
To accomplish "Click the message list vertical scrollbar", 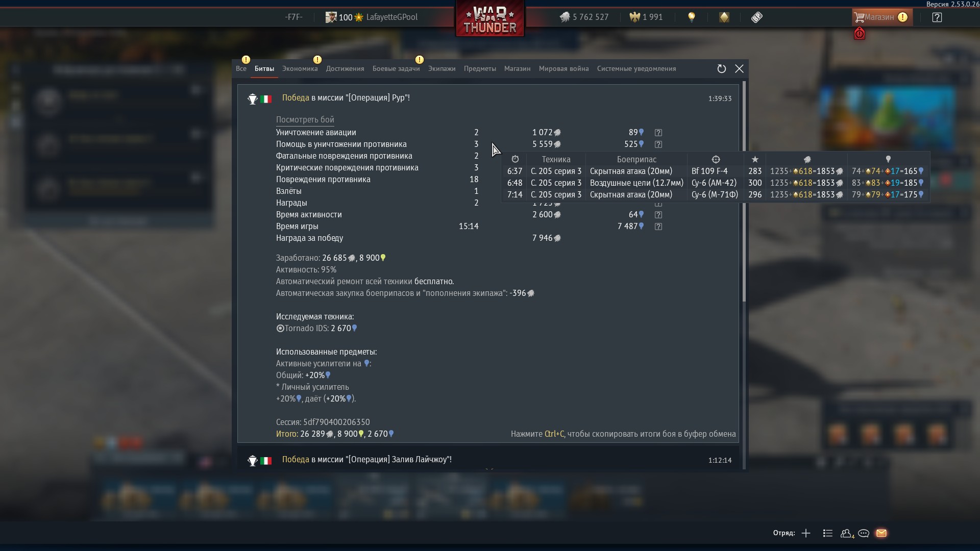I will [x=744, y=191].
